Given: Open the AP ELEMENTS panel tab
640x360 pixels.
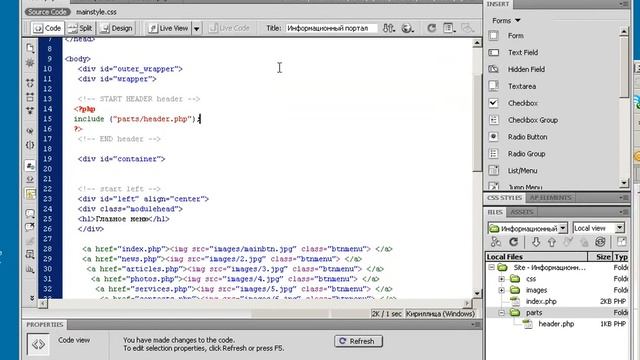Looking at the screenshot, I should tap(550, 198).
